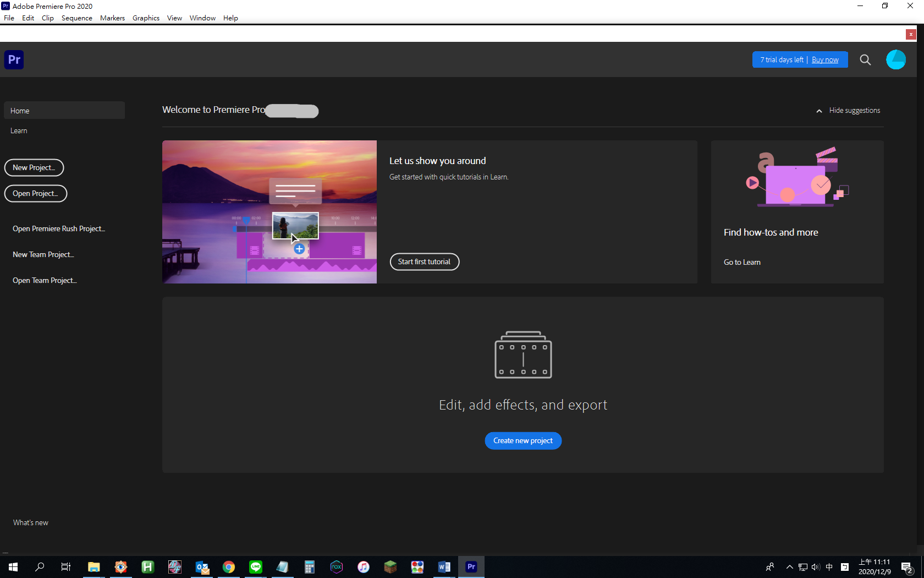The width and height of the screenshot is (924, 578).
Task: Click the film strip project icon
Action: 523,355
